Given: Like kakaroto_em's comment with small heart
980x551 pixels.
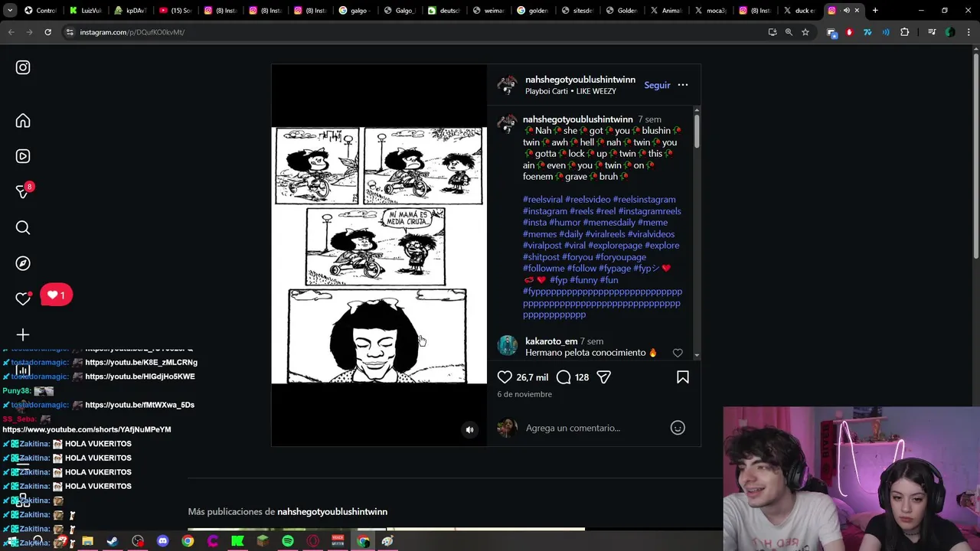Looking at the screenshot, I should [678, 353].
